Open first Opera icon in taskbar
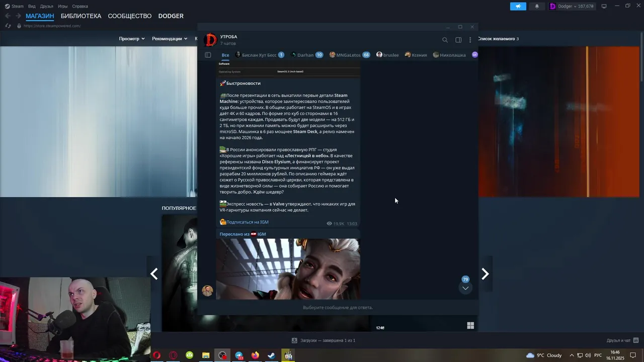 pyautogui.click(x=157, y=355)
